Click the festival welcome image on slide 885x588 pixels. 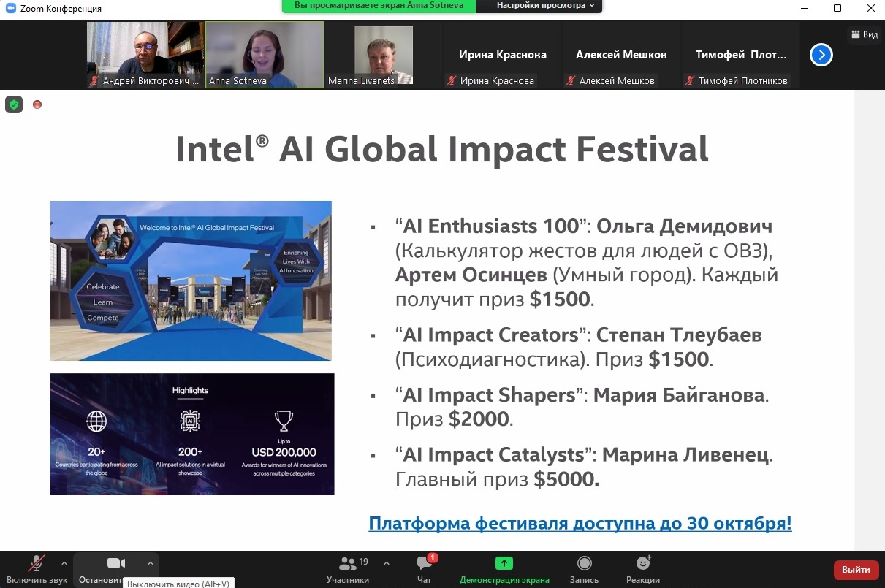pos(191,281)
